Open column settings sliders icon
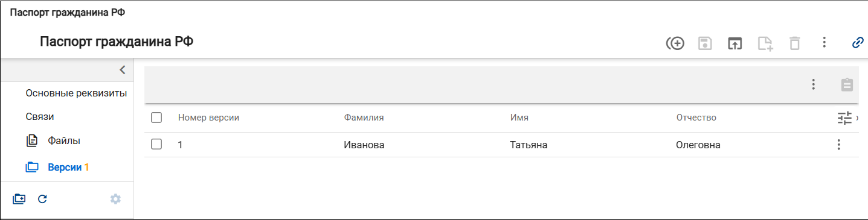This screenshot has height=220, width=868. pyautogui.click(x=844, y=118)
